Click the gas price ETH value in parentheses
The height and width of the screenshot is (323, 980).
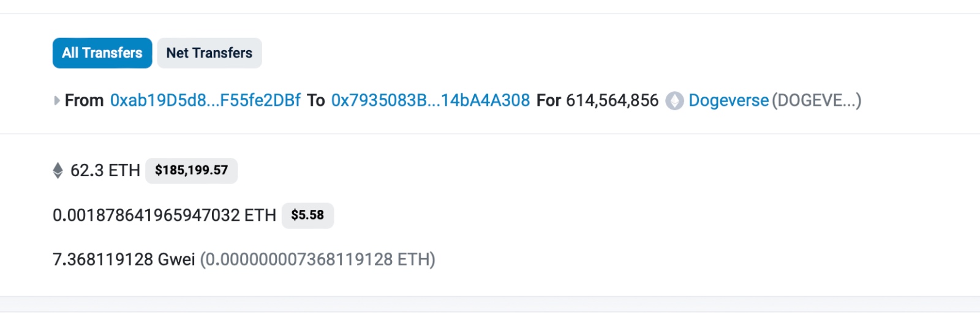pyautogui.click(x=318, y=259)
